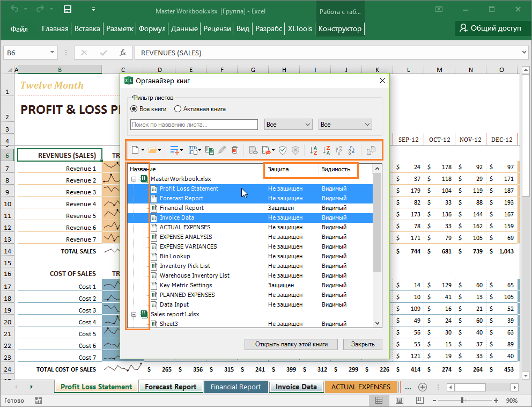Screen dimensions: 532x407
Task: Switch to the XLTools ribbon tab
Action: [299, 29]
